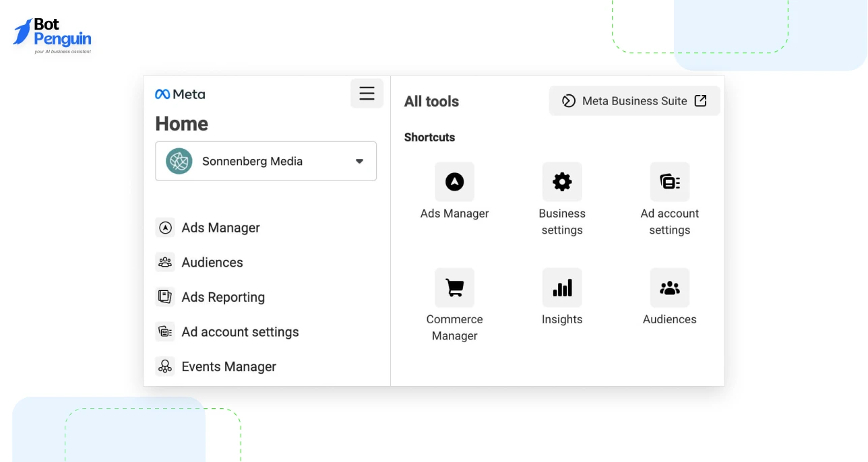Open Insights using the bar chart icon

562,288
